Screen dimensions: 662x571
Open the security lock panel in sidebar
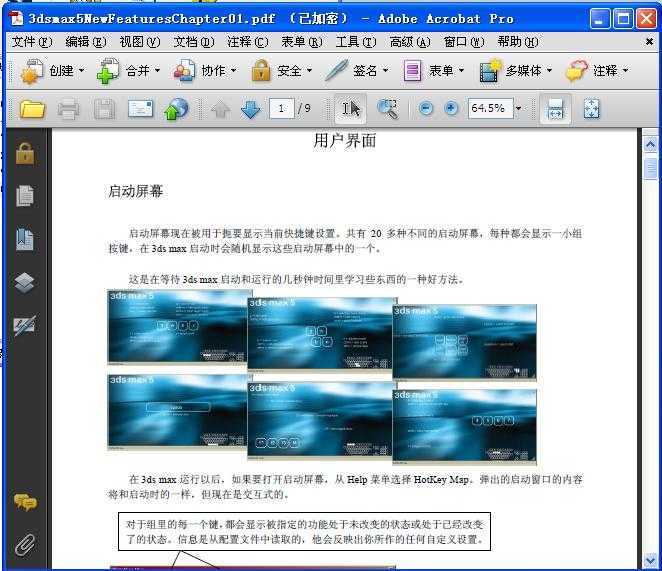point(25,153)
